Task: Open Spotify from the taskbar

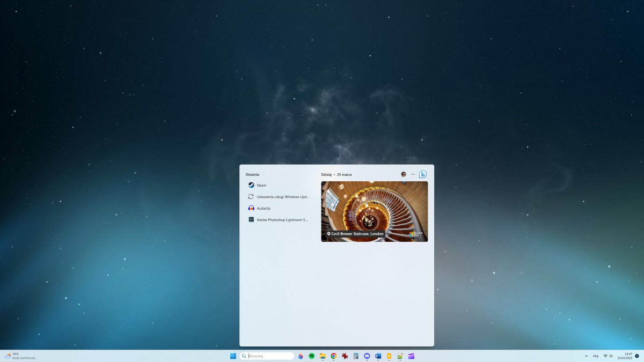Action: click(312, 356)
